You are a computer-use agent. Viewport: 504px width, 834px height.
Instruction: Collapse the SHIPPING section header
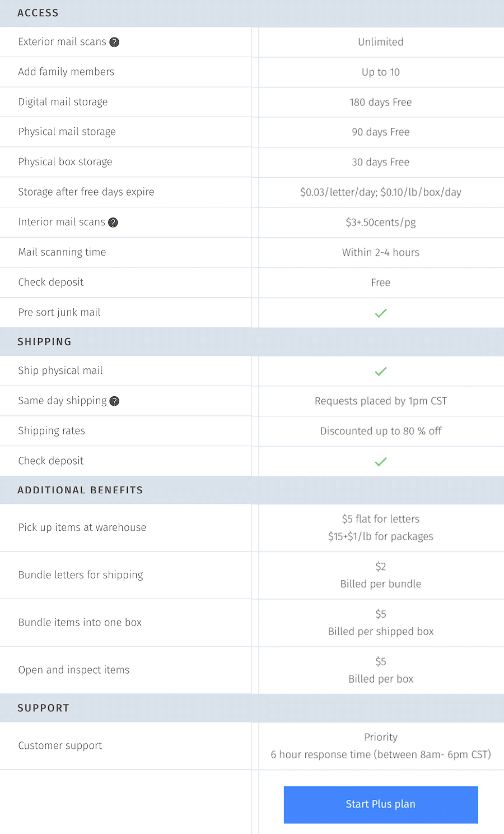(45, 341)
